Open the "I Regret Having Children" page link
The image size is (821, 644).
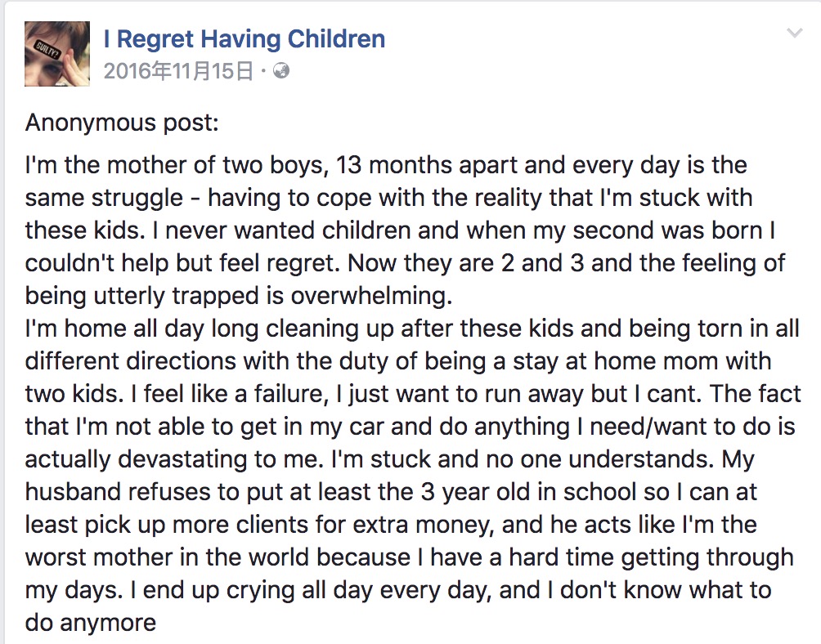244,38
